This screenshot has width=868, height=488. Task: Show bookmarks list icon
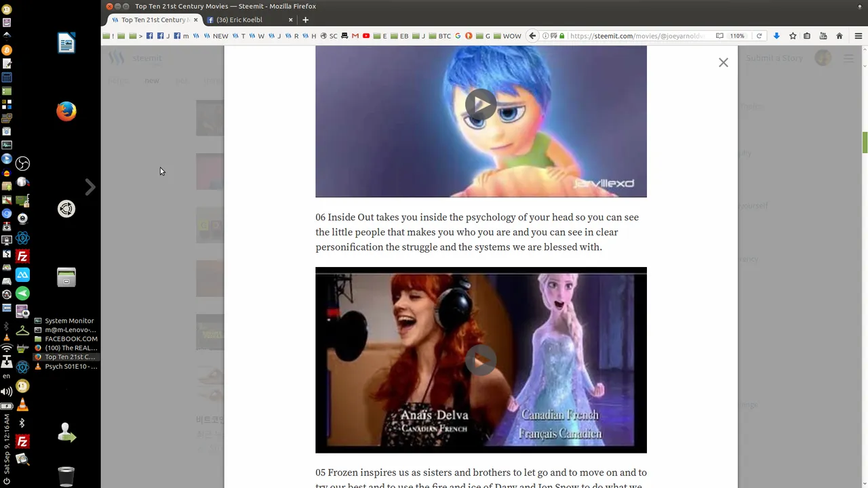(808, 36)
